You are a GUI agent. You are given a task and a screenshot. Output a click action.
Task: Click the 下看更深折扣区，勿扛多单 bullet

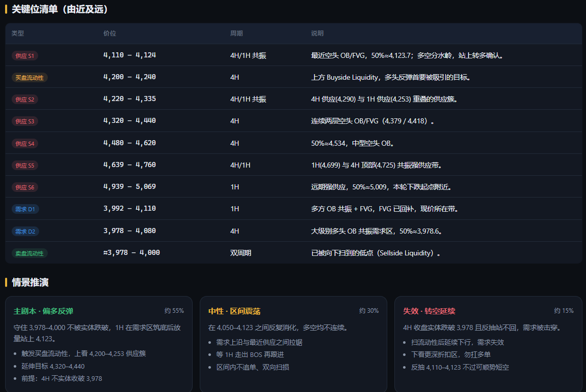click(x=451, y=354)
